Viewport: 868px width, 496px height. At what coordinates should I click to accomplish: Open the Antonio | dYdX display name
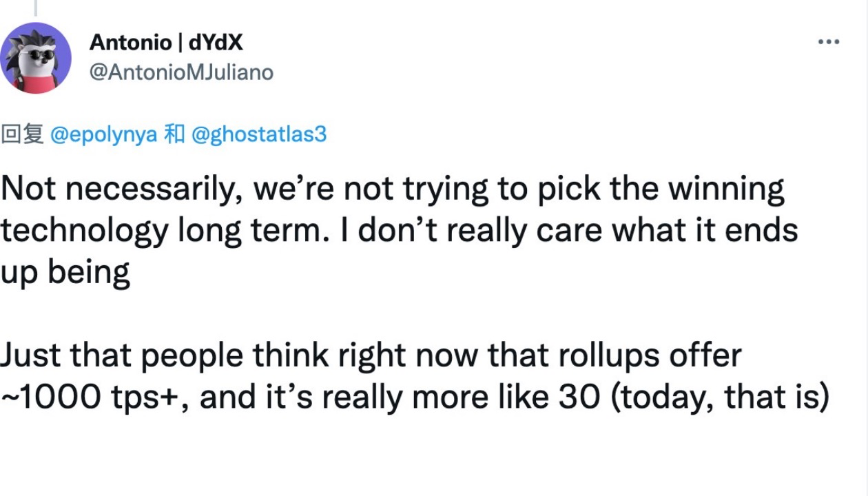coord(166,43)
